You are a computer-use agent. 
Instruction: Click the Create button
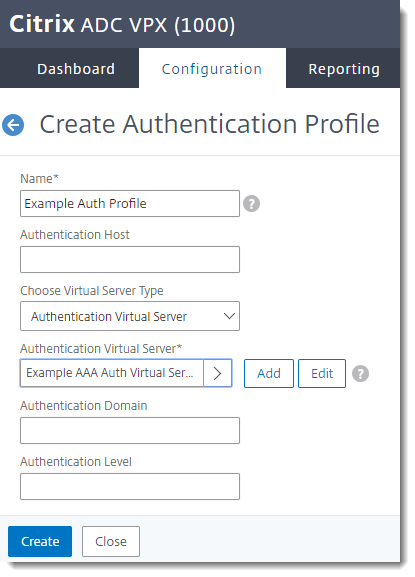40,541
